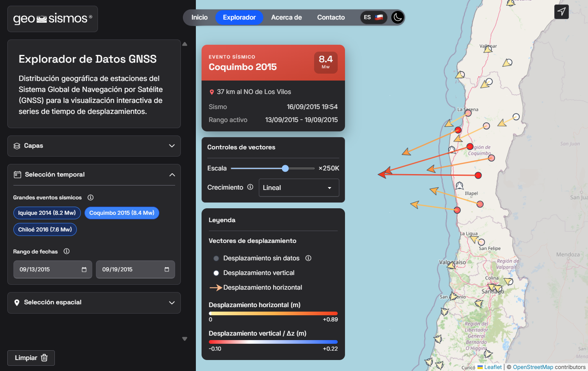Click the 8.4 Mw magnitude badge

pyautogui.click(x=325, y=63)
